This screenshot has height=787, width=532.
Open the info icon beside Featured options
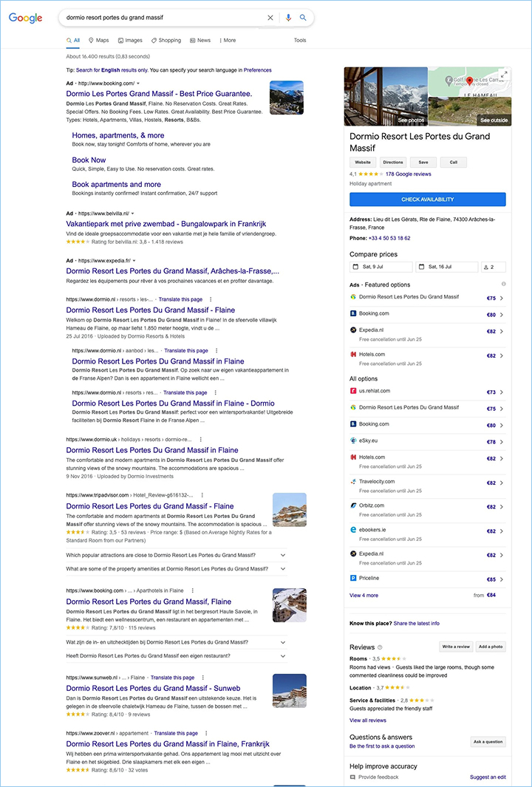503,284
